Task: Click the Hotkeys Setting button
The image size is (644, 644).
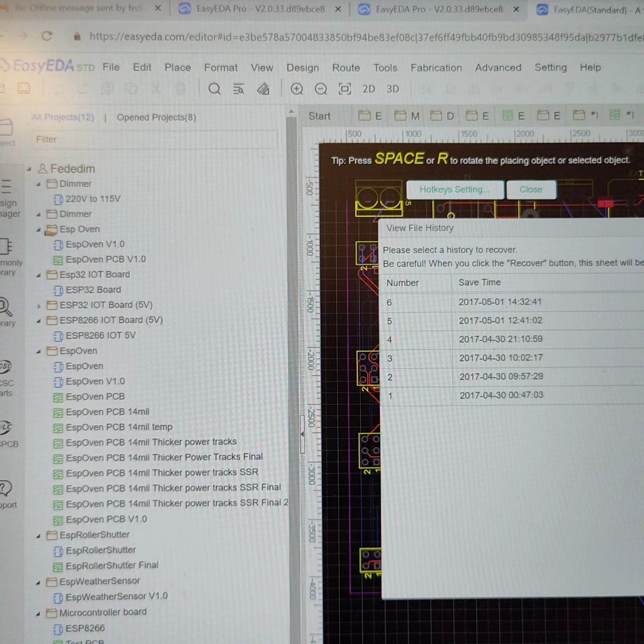Action: pos(455,190)
